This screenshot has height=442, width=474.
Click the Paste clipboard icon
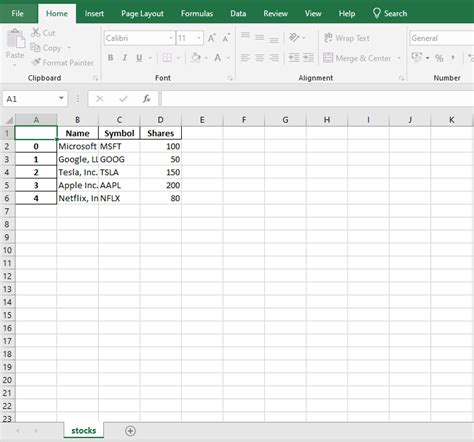(16, 39)
